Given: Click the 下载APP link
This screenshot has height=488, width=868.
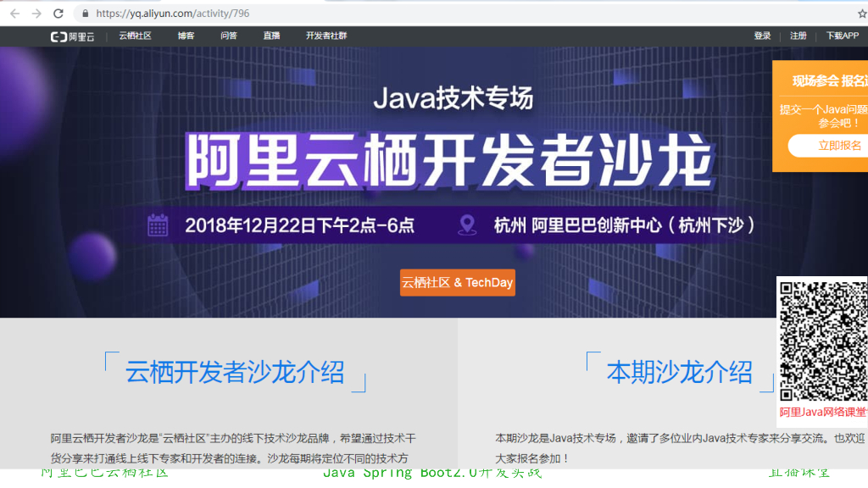Looking at the screenshot, I should (x=843, y=36).
